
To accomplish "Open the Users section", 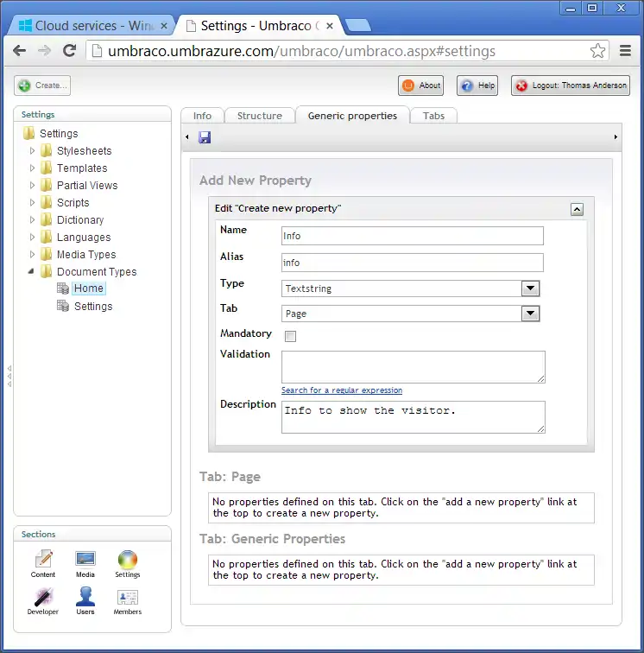I will (x=85, y=601).
